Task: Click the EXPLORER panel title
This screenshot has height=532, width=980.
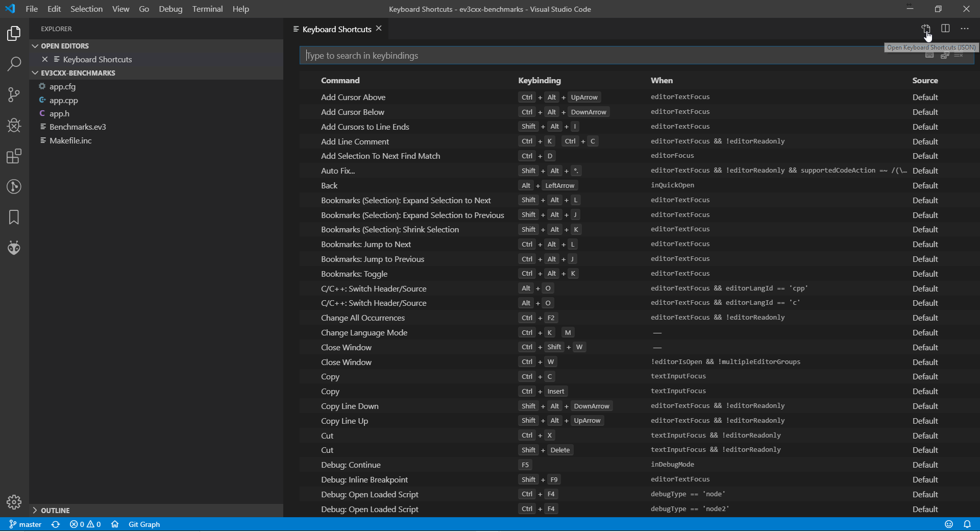Action: pyautogui.click(x=56, y=29)
